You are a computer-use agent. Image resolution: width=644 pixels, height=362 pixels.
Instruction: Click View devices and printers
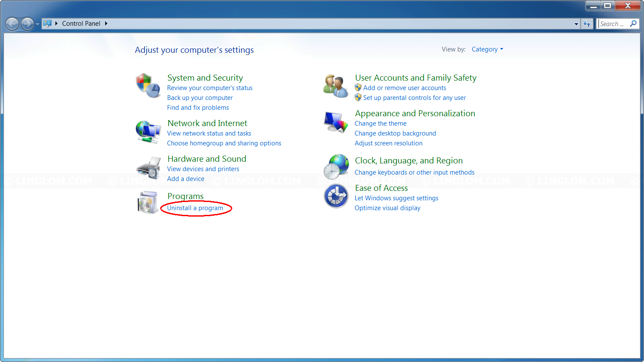coord(203,169)
